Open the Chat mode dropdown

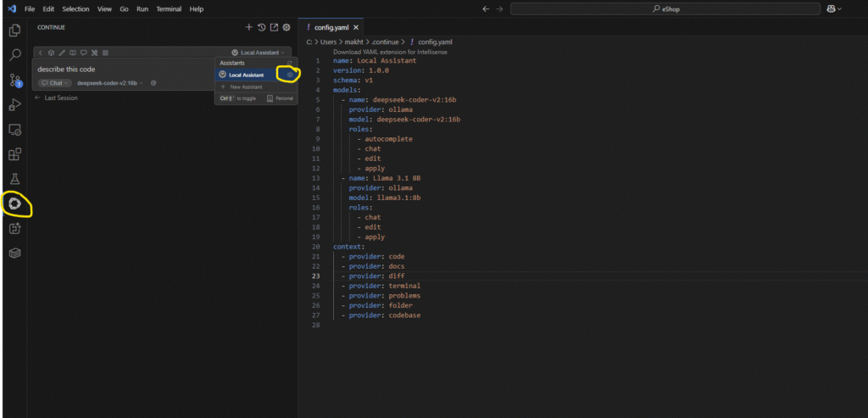point(55,82)
